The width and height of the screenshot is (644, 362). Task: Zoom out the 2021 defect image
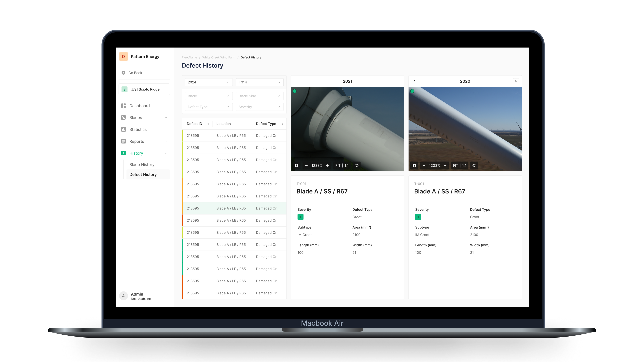click(307, 165)
